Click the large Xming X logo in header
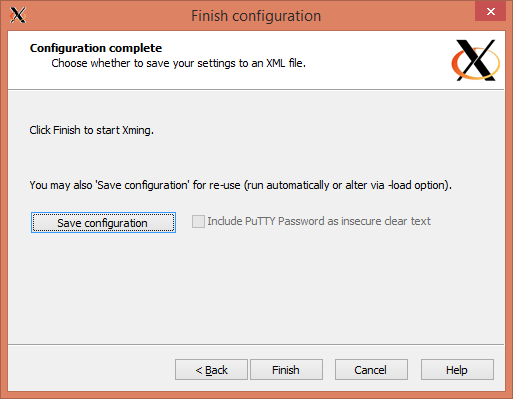 476,60
